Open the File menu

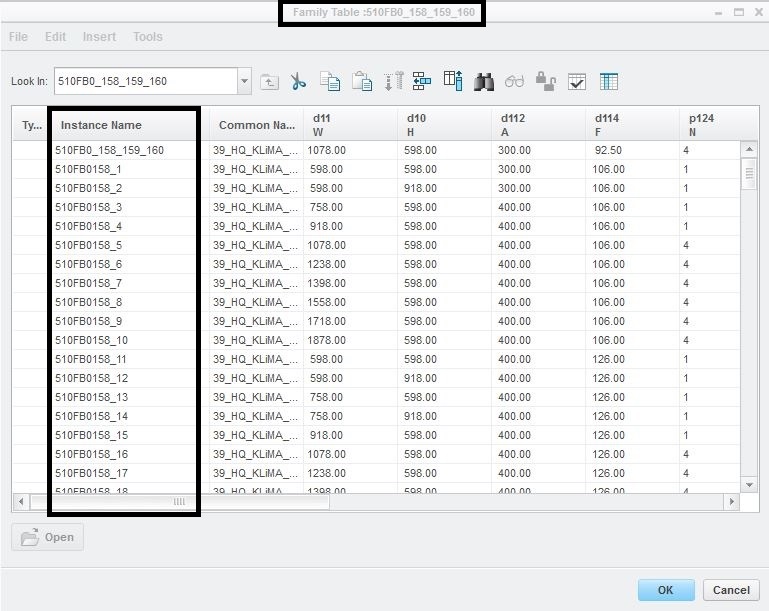[x=18, y=37]
